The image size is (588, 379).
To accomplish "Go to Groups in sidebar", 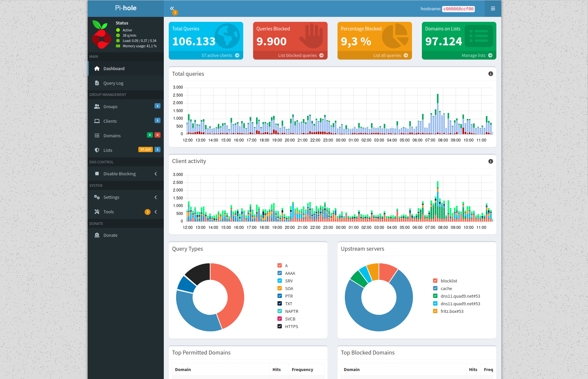I will 110,106.
